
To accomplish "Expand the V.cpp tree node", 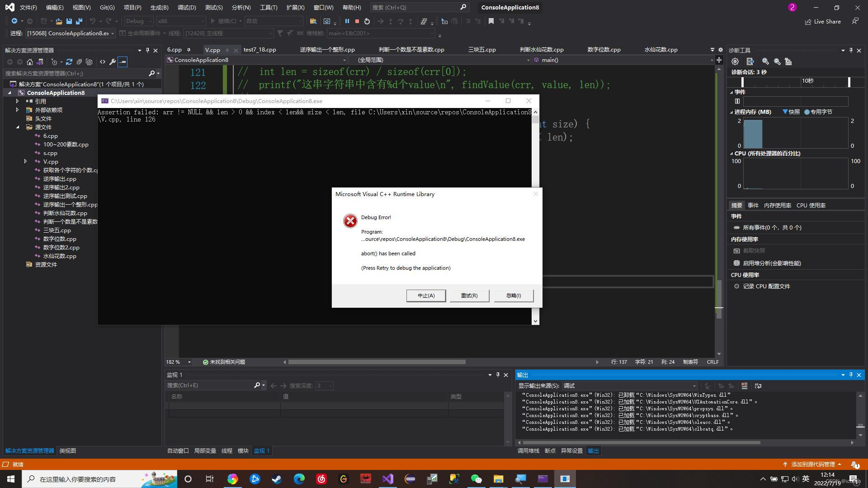I will click(25, 161).
